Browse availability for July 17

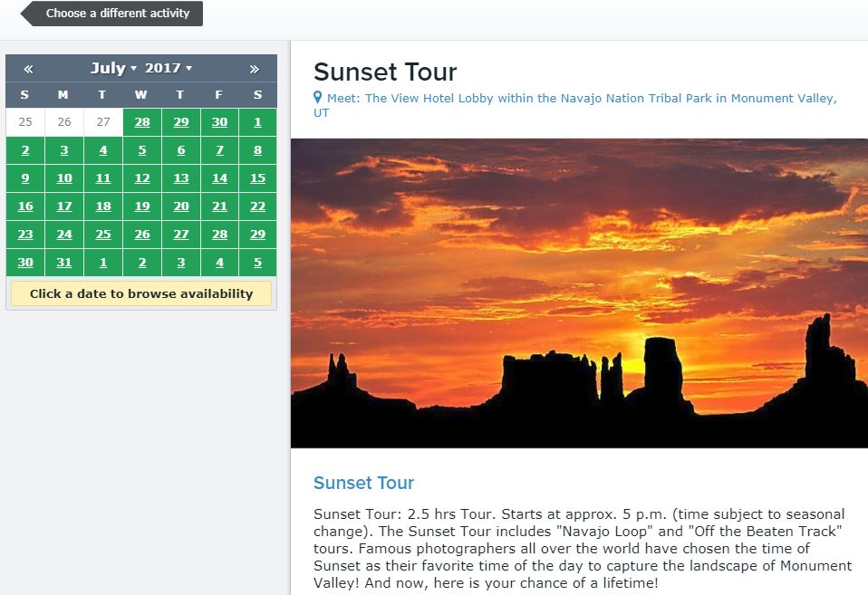pyautogui.click(x=64, y=206)
